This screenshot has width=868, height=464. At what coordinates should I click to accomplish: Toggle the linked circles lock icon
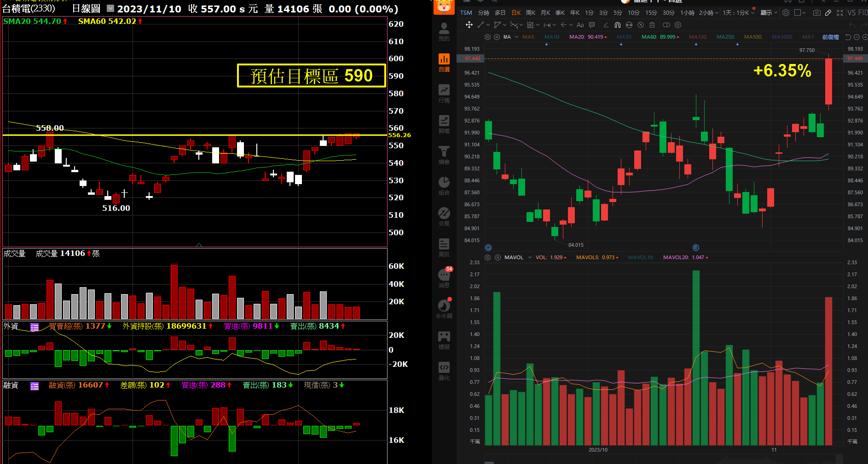pos(666,25)
